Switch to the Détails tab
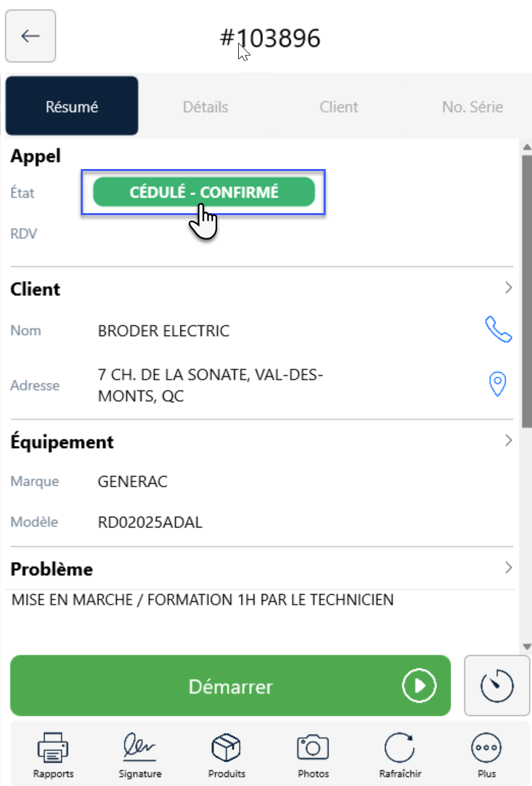The height and width of the screenshot is (786, 532). [x=206, y=107]
